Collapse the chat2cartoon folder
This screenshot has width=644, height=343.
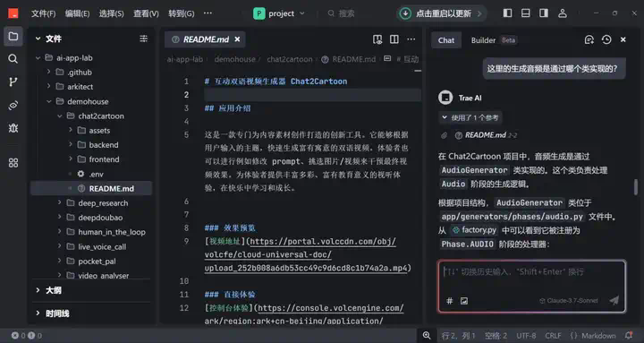coord(60,116)
